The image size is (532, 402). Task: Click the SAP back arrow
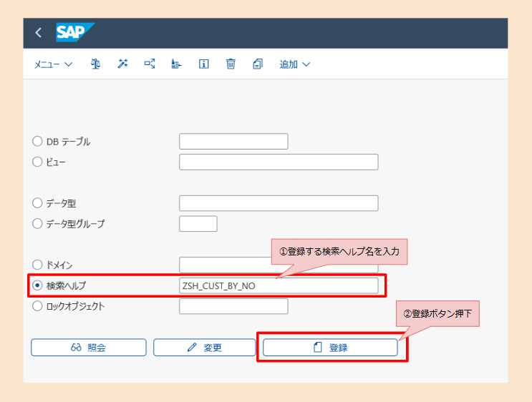[x=38, y=33]
